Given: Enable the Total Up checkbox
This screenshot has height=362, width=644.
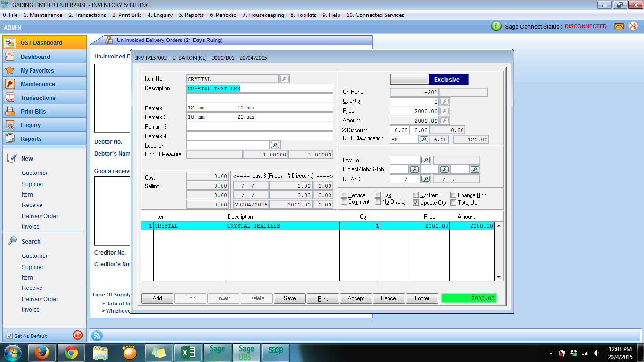Looking at the screenshot, I should pos(454,202).
